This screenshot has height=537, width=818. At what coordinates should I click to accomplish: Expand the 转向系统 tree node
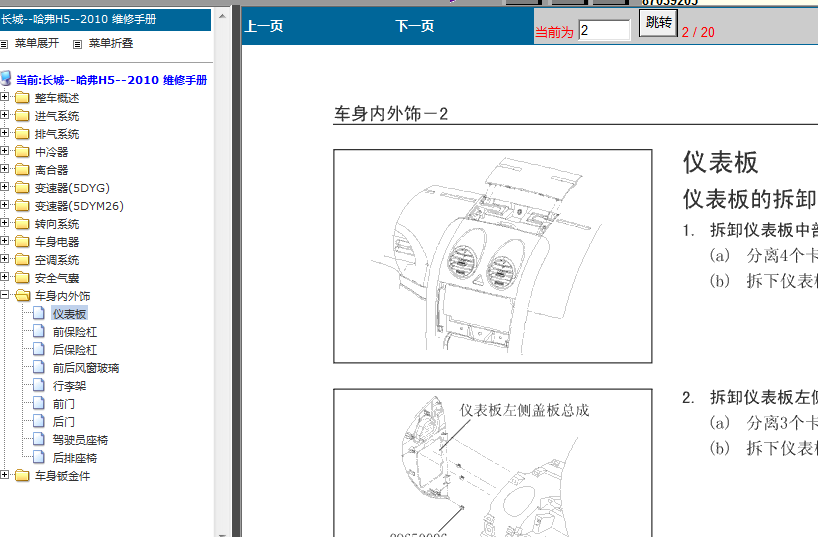(4, 223)
